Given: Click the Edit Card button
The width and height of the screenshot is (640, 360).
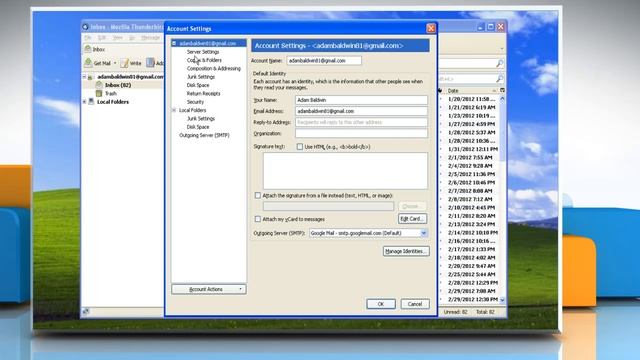Looking at the screenshot, I should (x=412, y=219).
